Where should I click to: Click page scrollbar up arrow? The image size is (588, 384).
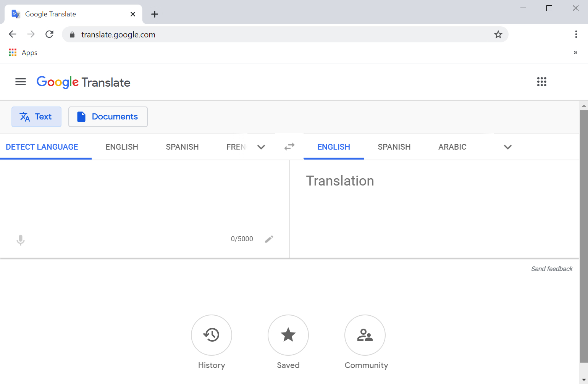(x=584, y=106)
